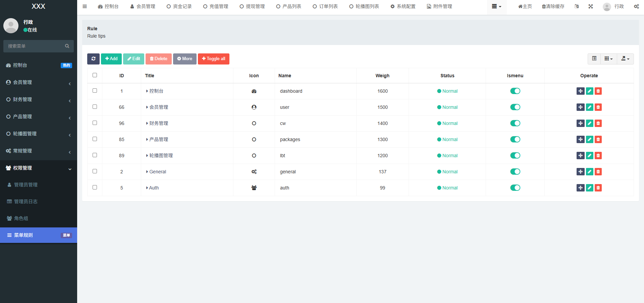Click green edit pencil in user row

[x=589, y=107]
